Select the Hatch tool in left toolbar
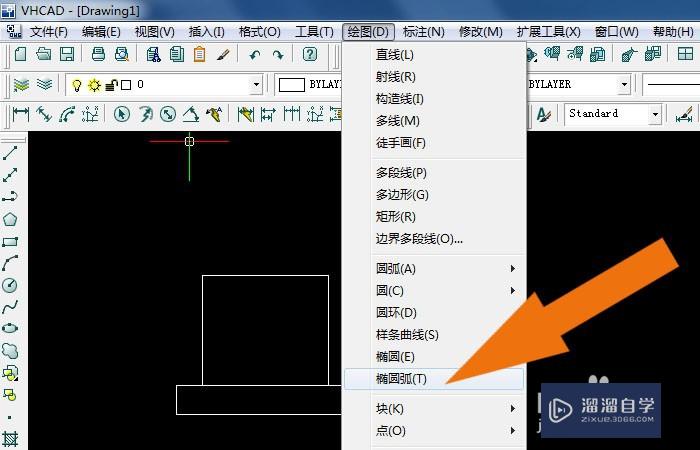The height and width of the screenshot is (450, 700). click(10, 439)
